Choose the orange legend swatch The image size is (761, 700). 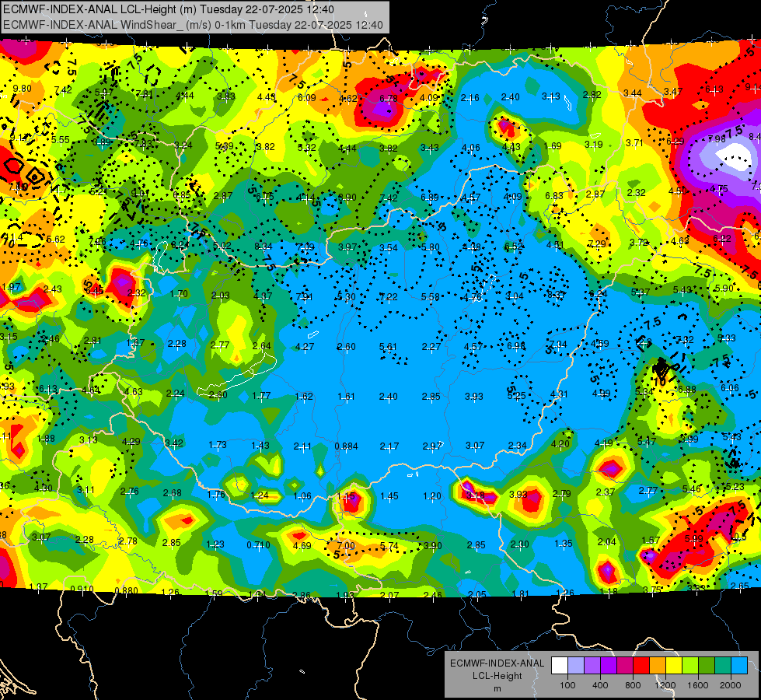(658, 666)
